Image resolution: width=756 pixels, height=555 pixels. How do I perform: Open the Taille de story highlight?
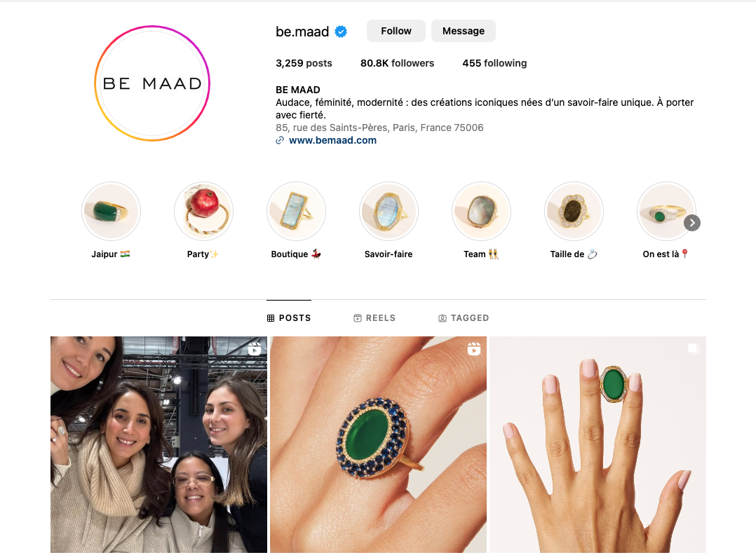(574, 211)
